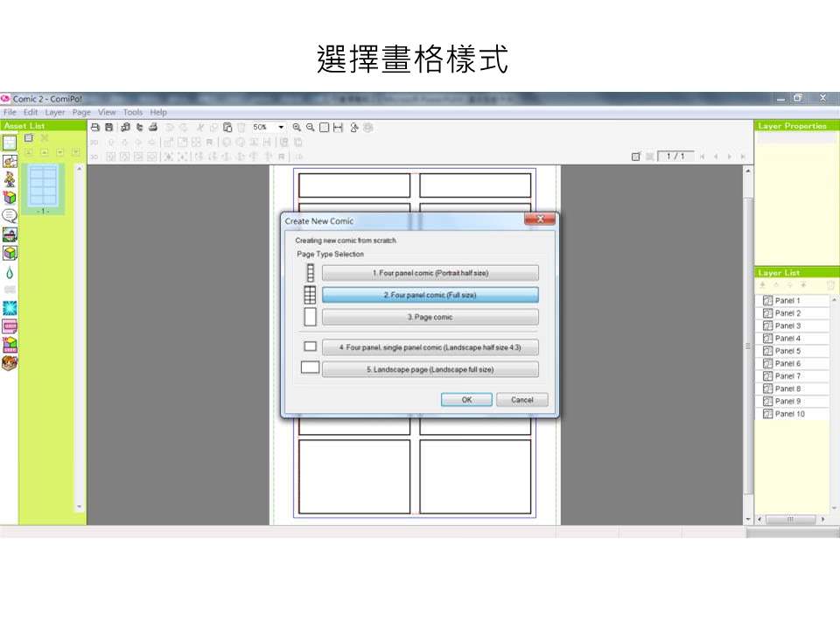Select the '3. Page comic' option
This screenshot has width=840, height=630.
tap(430, 317)
